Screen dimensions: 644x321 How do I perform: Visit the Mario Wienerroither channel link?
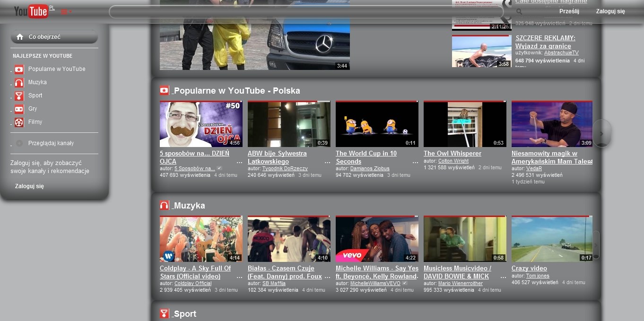[461, 284]
